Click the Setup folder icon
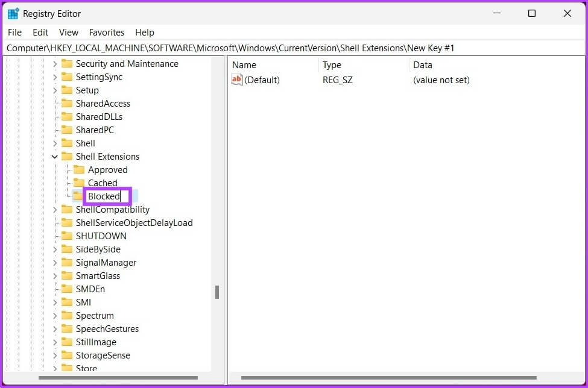The image size is (588, 388). 67,90
